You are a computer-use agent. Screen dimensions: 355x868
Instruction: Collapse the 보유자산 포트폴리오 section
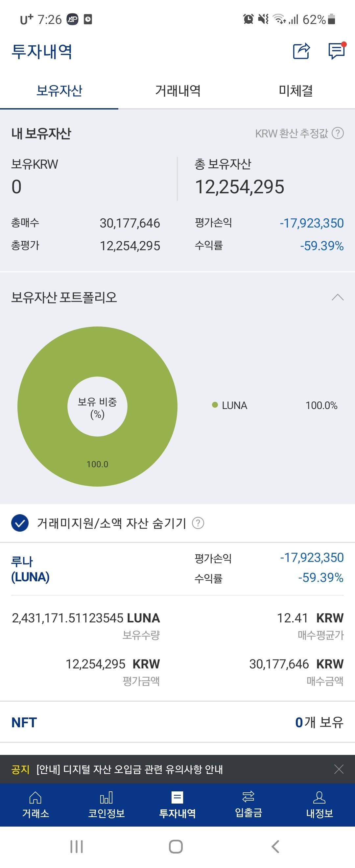(x=338, y=298)
